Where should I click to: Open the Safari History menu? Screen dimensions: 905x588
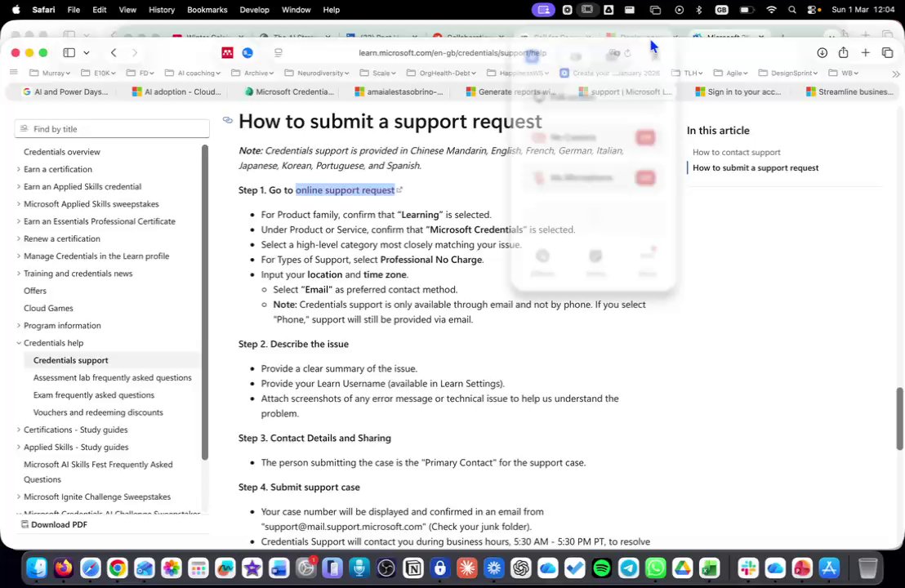point(162,10)
